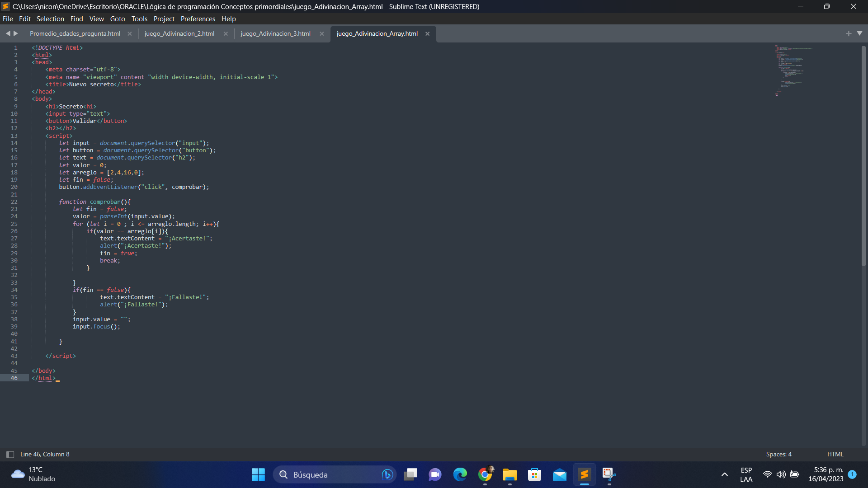Open the weather widget showing 13°C
Image resolution: width=868 pixels, height=488 pixels.
click(34, 475)
